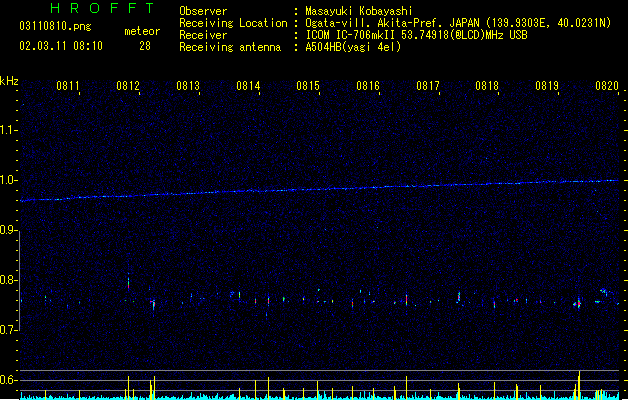
Task: Click the 1.1 frequency axis label
Action: 8,130
